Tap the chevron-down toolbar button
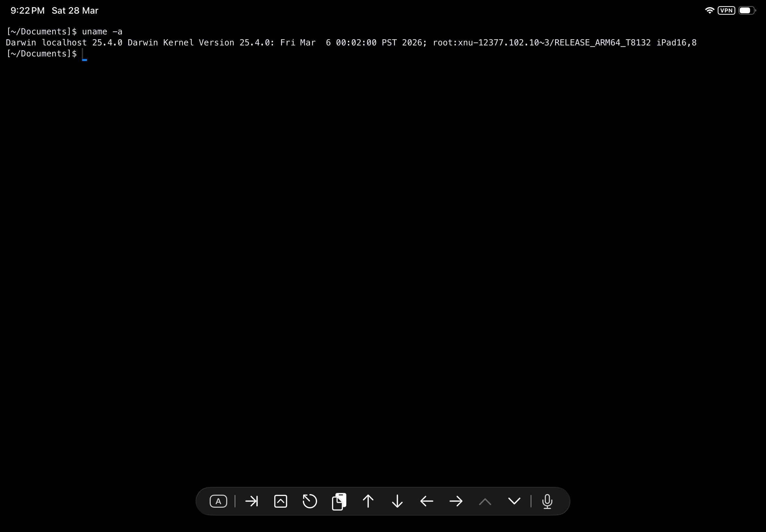 [x=514, y=501]
